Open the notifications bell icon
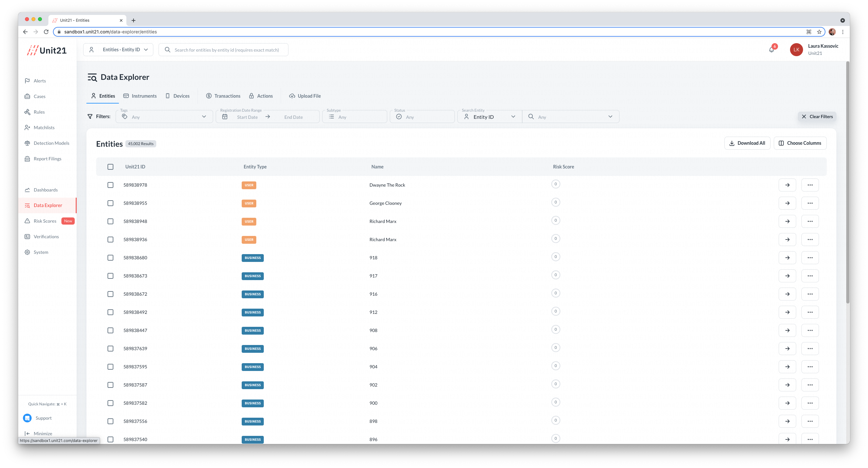The image size is (868, 468). click(x=771, y=50)
